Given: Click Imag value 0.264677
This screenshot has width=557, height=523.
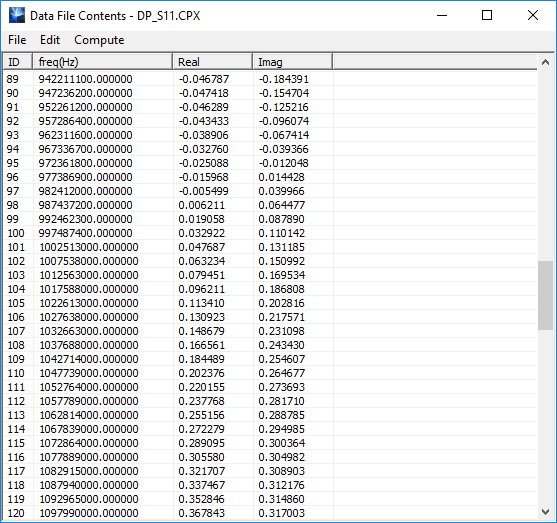Looking at the screenshot, I should [x=281, y=373].
